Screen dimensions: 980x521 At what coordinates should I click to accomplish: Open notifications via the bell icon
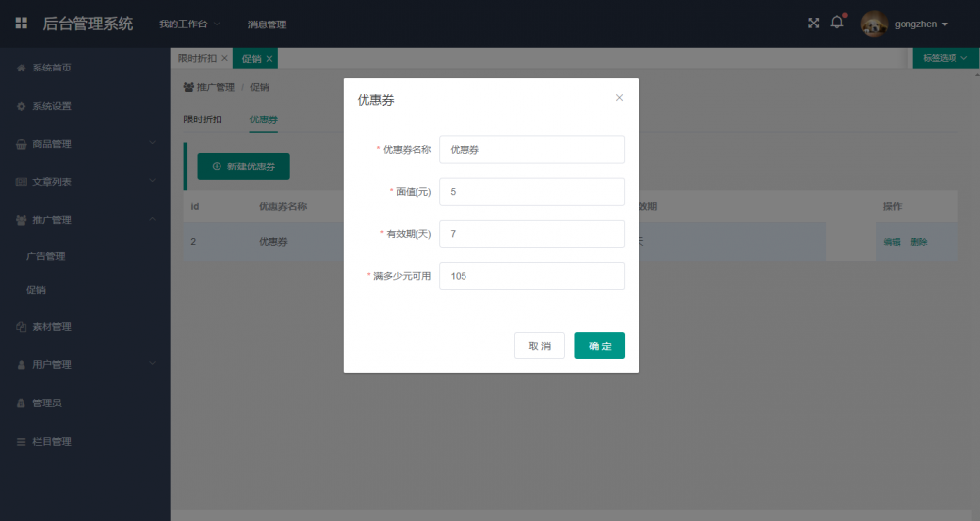[x=837, y=23]
